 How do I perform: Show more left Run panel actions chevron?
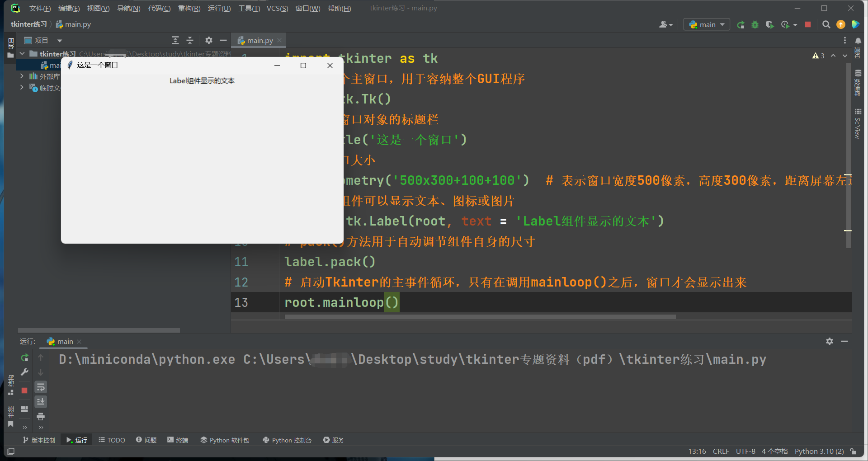(24, 427)
